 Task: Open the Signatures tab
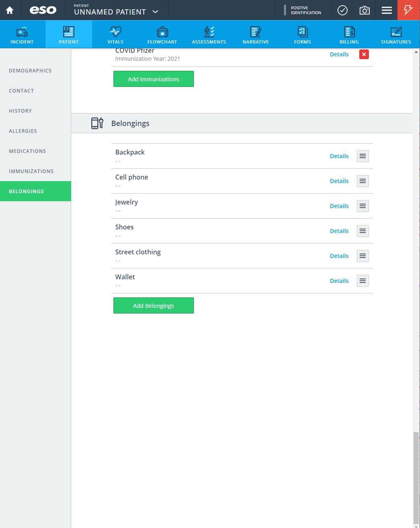(x=396, y=35)
